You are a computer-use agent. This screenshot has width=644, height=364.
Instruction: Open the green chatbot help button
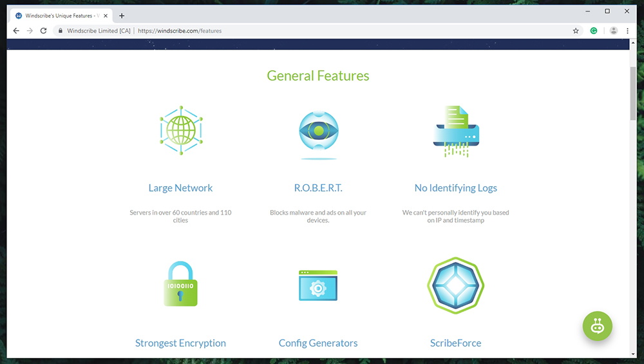597,326
